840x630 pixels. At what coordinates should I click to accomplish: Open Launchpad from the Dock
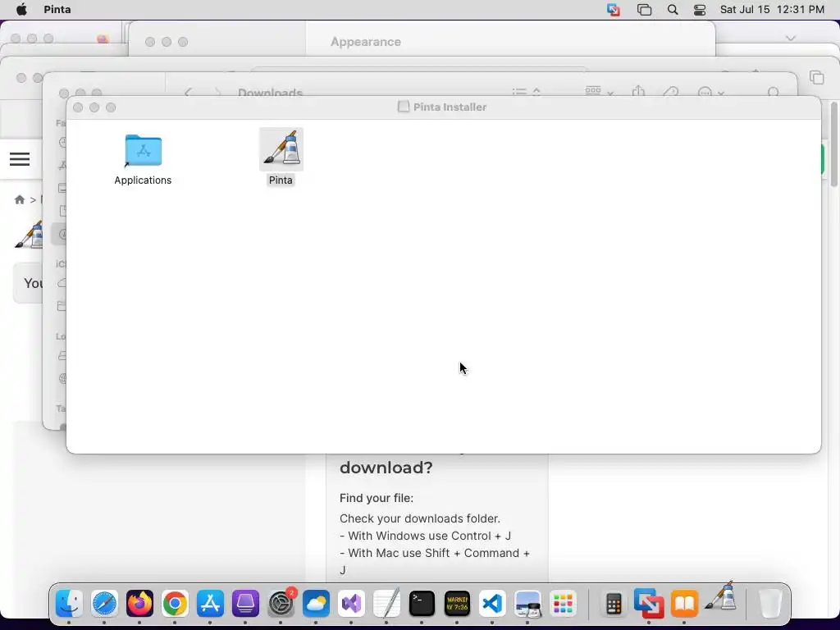(563, 604)
